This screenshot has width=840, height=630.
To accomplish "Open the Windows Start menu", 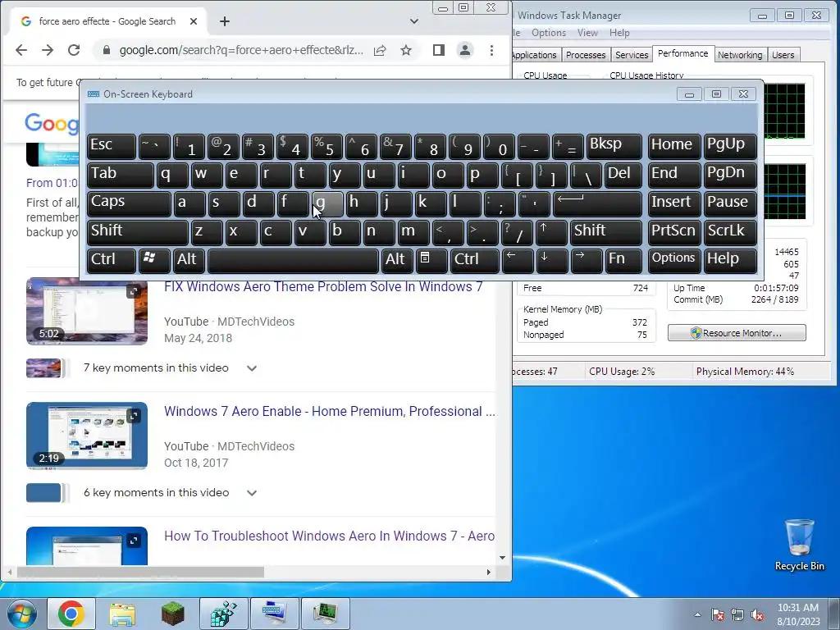I will [x=22, y=614].
